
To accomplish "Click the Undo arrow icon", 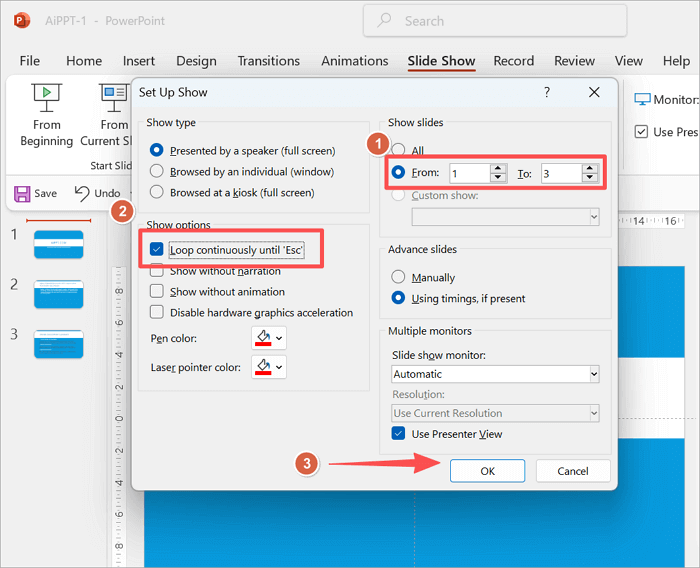I will tap(82, 193).
